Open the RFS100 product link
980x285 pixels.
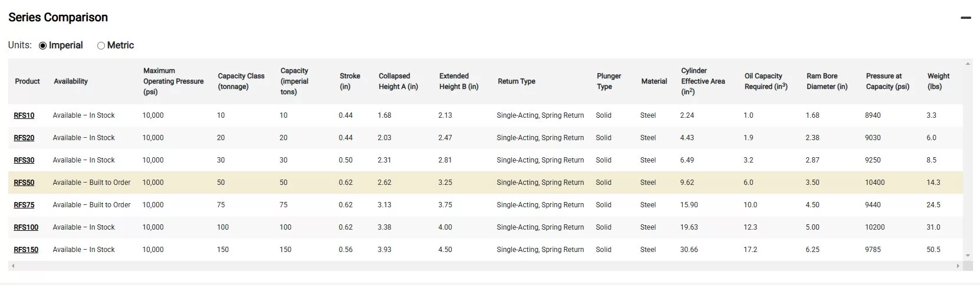(x=26, y=227)
